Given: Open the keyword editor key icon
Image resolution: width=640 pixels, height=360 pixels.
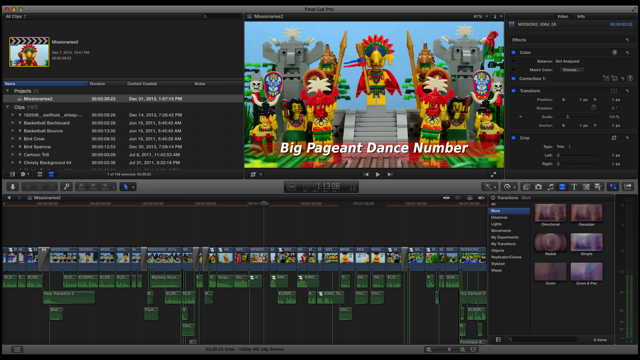Looking at the screenshot, I should pos(67,187).
